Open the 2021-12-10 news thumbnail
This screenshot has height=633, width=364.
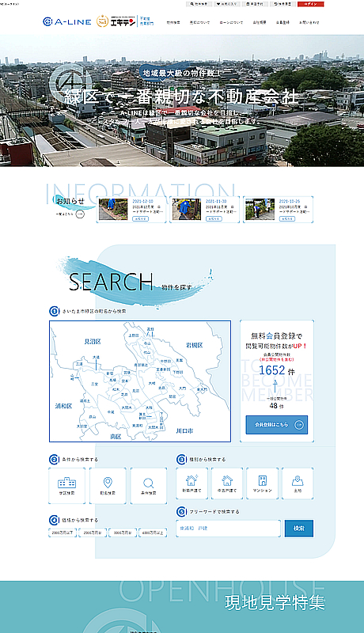coord(113,209)
